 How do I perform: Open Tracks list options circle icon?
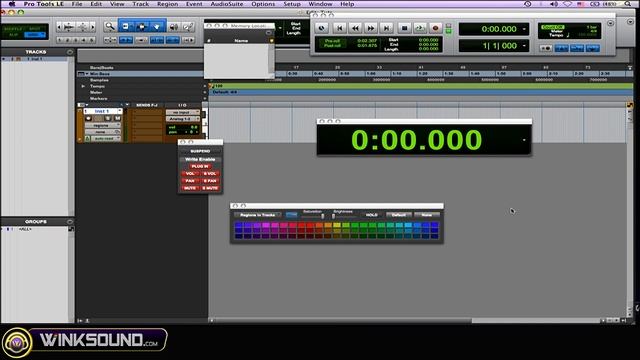[70, 52]
